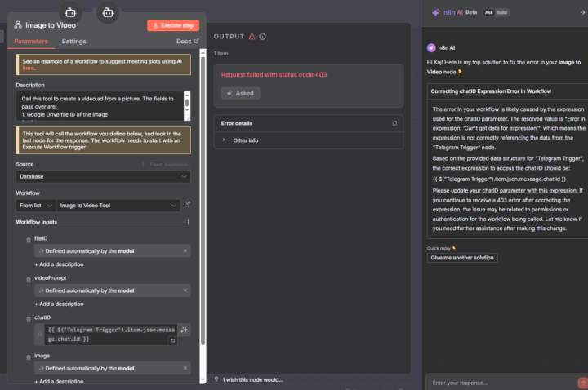Click 'Give me another solution' quick reply
Image resolution: width=588 pixels, height=390 pixels.
pos(462,258)
